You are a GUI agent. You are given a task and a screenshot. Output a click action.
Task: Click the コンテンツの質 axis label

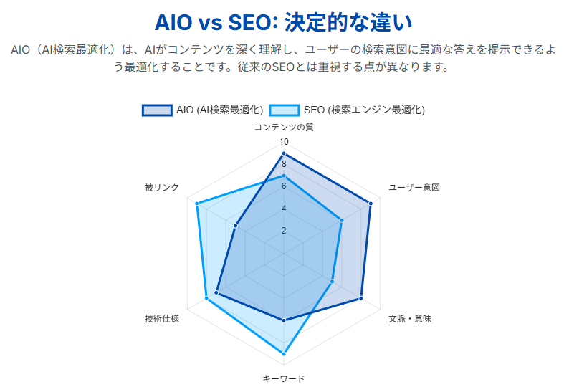tap(284, 127)
